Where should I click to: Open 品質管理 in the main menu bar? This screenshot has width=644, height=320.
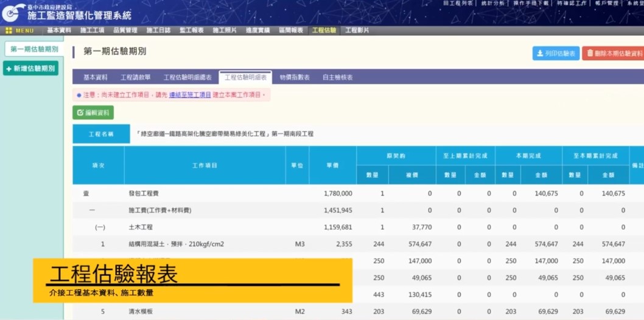(x=125, y=30)
